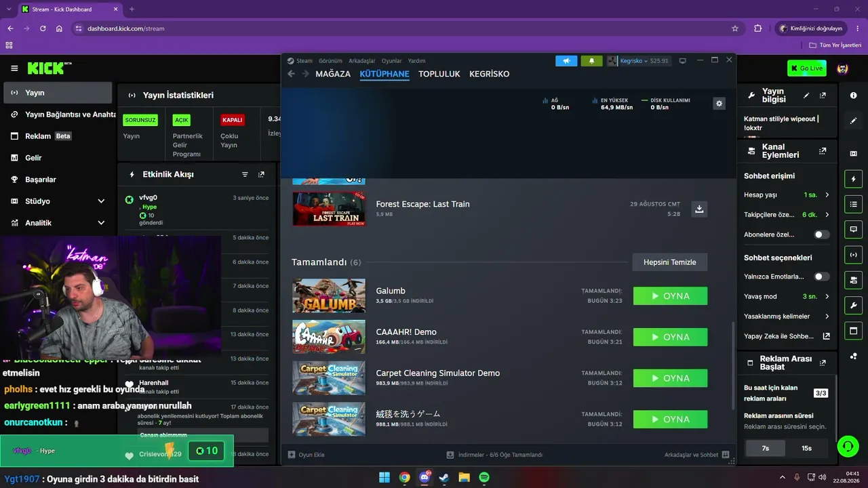Viewport: 868px width, 488px height.
Task: Download Forest Escape: Last Train
Action: click(699, 209)
